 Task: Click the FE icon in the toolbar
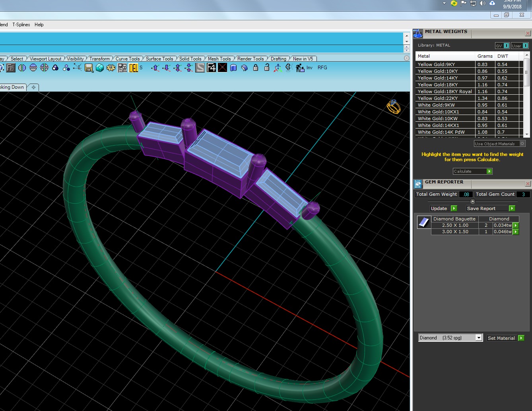coord(11,68)
